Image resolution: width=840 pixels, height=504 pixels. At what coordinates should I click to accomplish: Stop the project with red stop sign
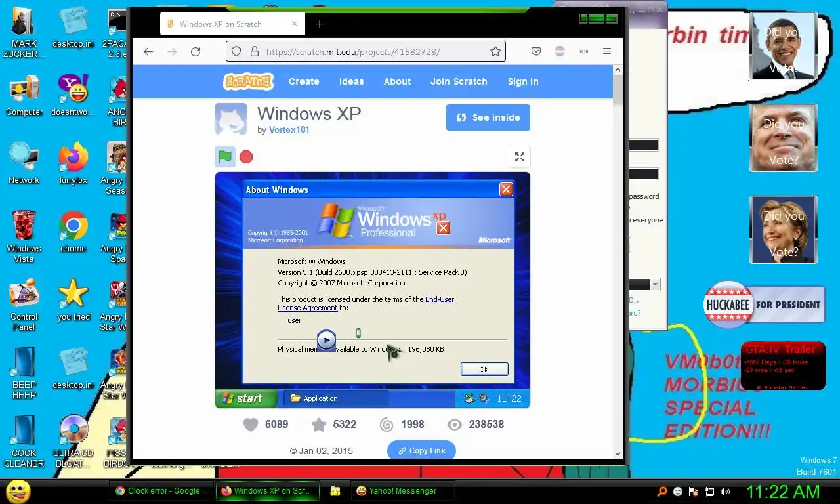point(246,157)
